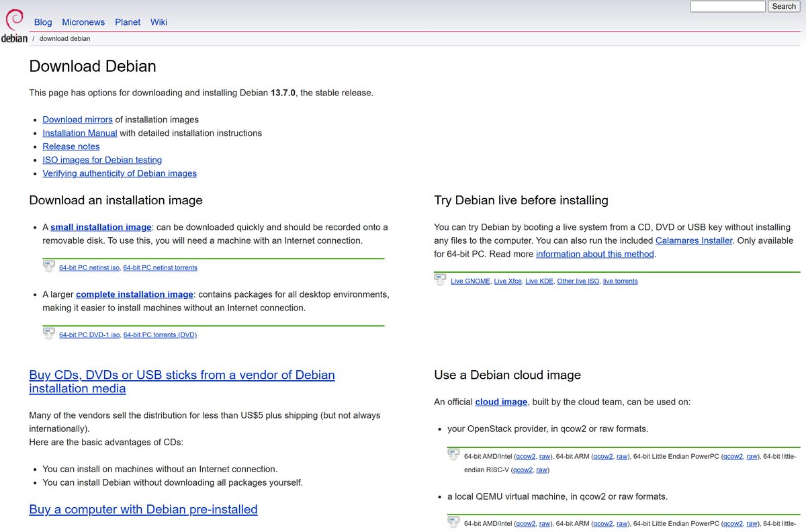Viewport: 806px width, 532px height.
Task: Open Download mirrors link
Action: (x=77, y=120)
